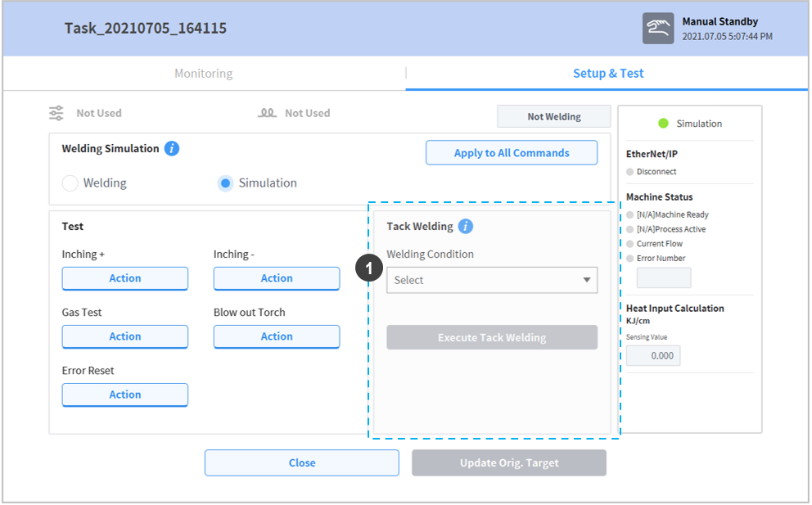Image resolution: width=812 pixels, height=505 pixels.
Task: Click the numbered callout marker 1
Action: pyautogui.click(x=370, y=268)
